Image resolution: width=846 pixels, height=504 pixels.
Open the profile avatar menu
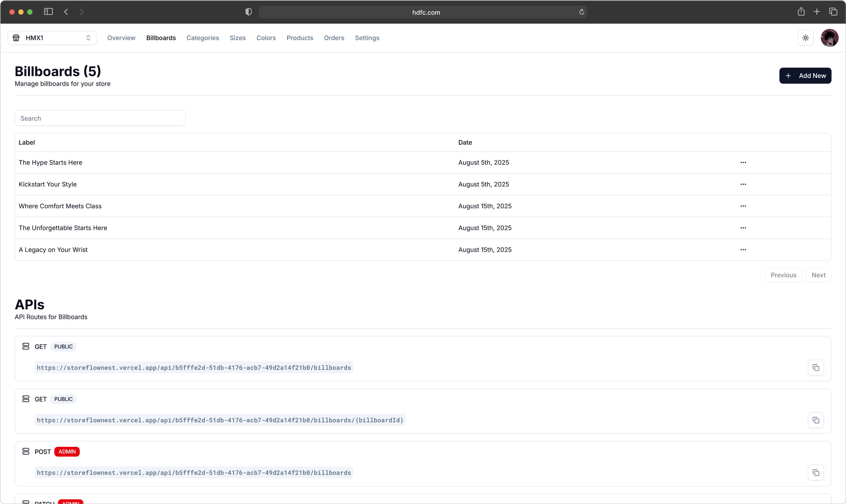coord(830,38)
